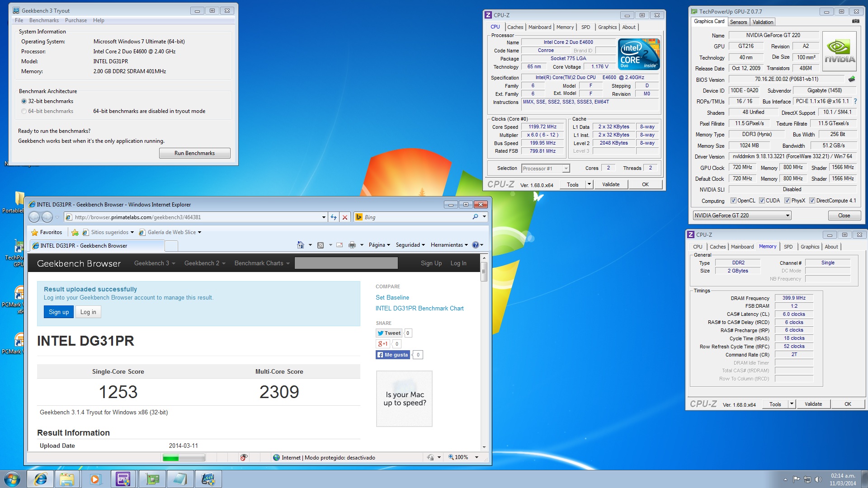Open Windows Explorer folder in taskbar
Screen dimensions: 868x488
point(67,479)
